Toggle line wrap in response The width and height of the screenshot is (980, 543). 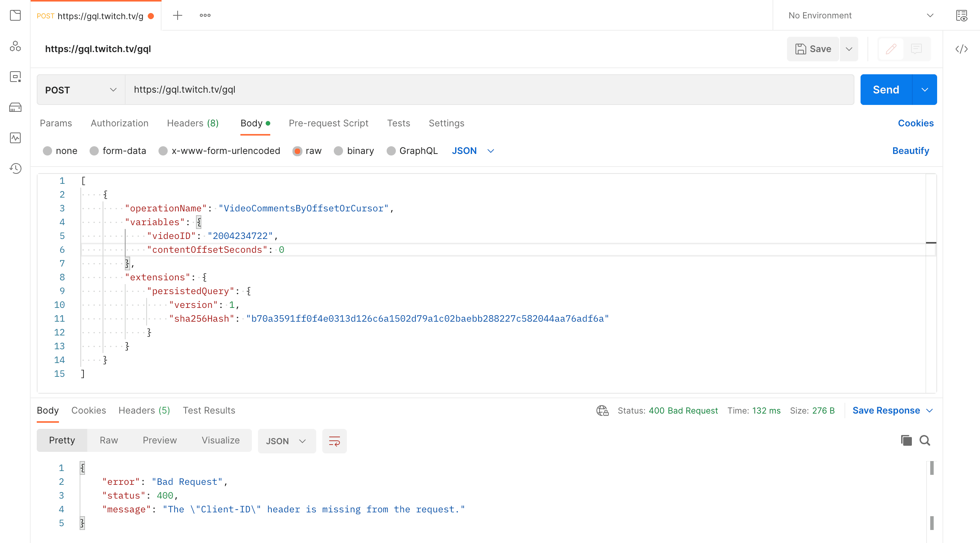[334, 441]
